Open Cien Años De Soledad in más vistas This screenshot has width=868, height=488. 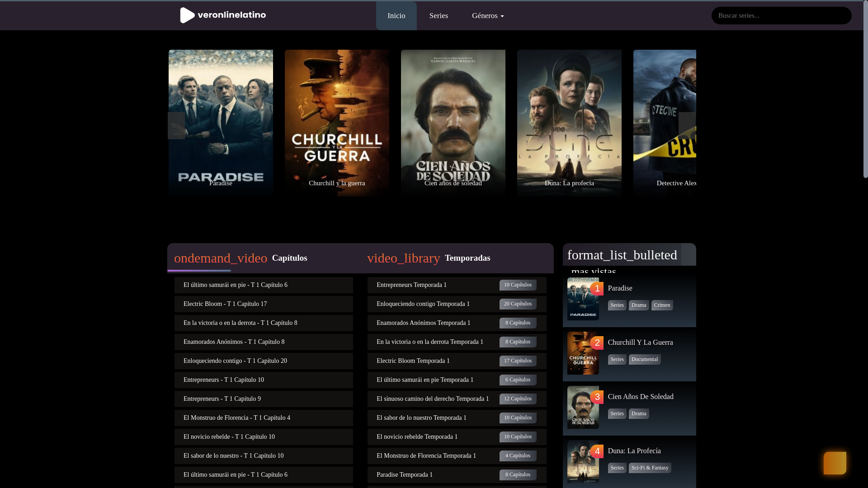tap(641, 397)
